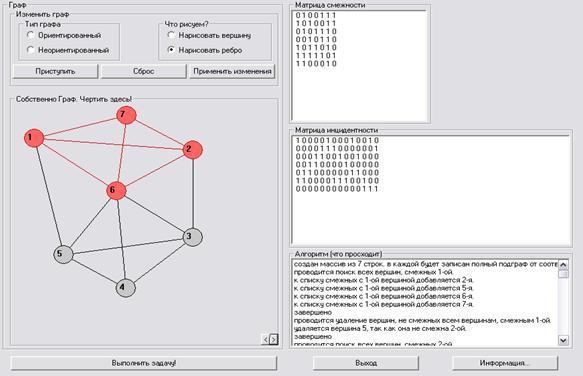The image size is (583, 376).
Task: Select red vertex 1 node
Action: [x=34, y=138]
